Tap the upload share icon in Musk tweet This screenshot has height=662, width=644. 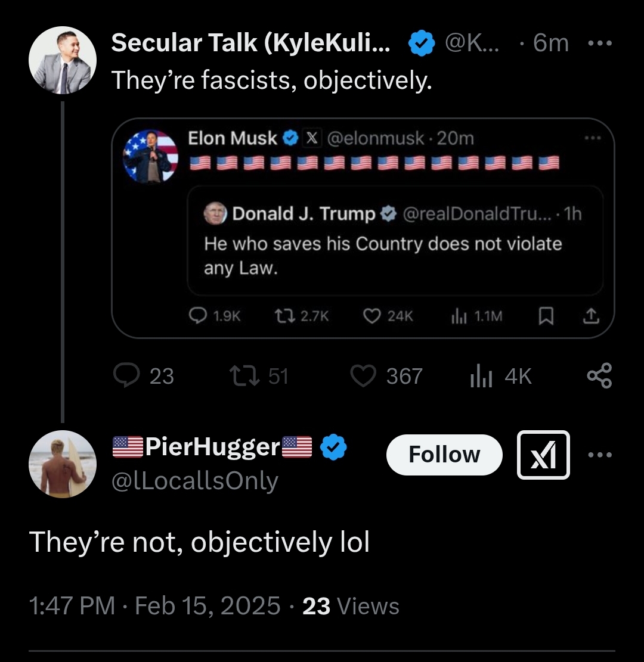591,316
